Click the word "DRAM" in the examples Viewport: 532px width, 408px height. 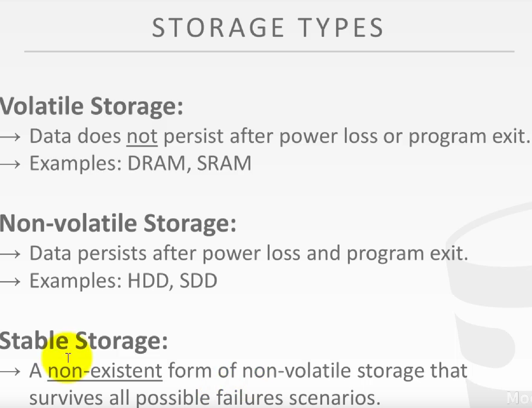pyautogui.click(x=156, y=163)
